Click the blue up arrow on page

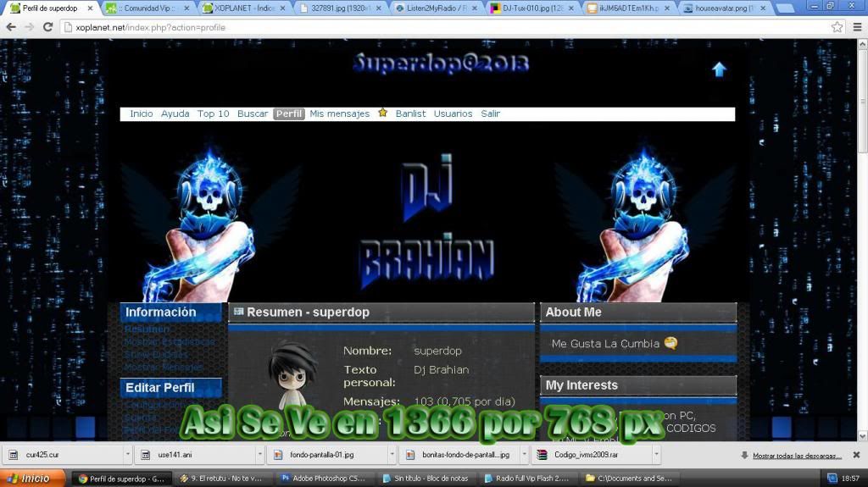(x=719, y=69)
